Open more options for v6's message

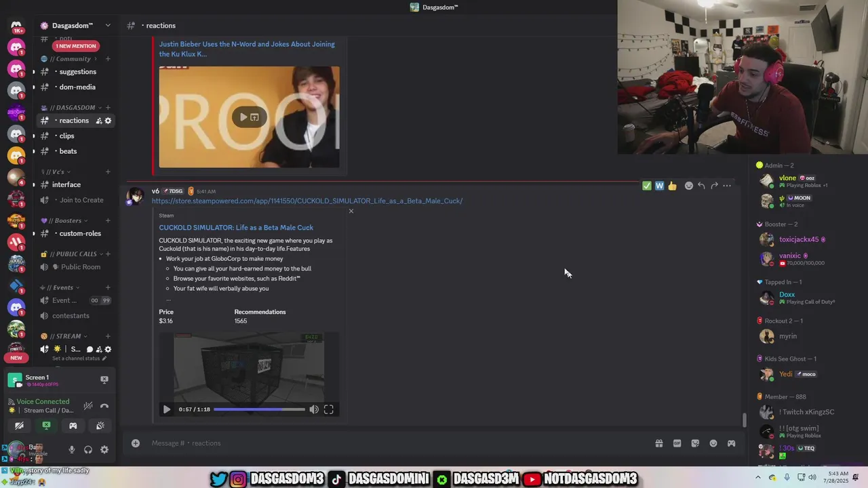pos(727,186)
